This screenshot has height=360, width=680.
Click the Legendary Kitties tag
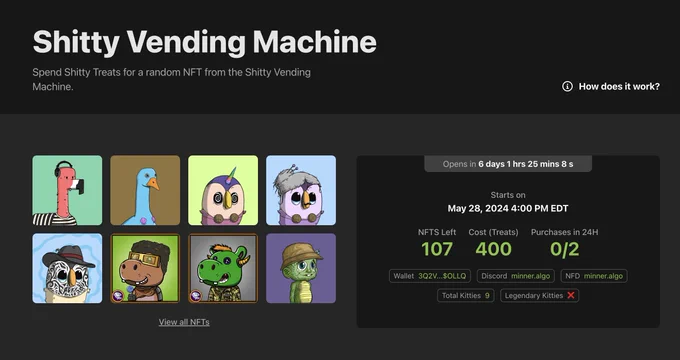(539, 295)
